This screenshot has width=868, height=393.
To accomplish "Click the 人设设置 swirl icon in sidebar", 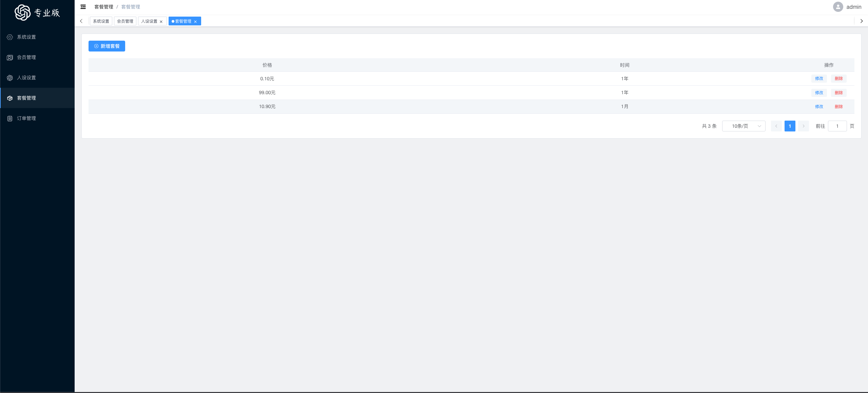I will tap(10, 78).
